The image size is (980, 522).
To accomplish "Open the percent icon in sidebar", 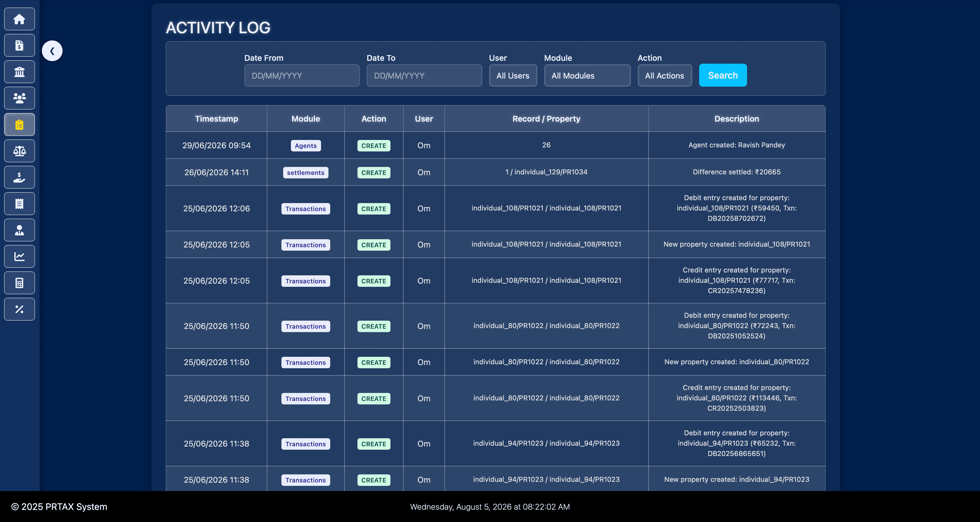I will [20, 309].
